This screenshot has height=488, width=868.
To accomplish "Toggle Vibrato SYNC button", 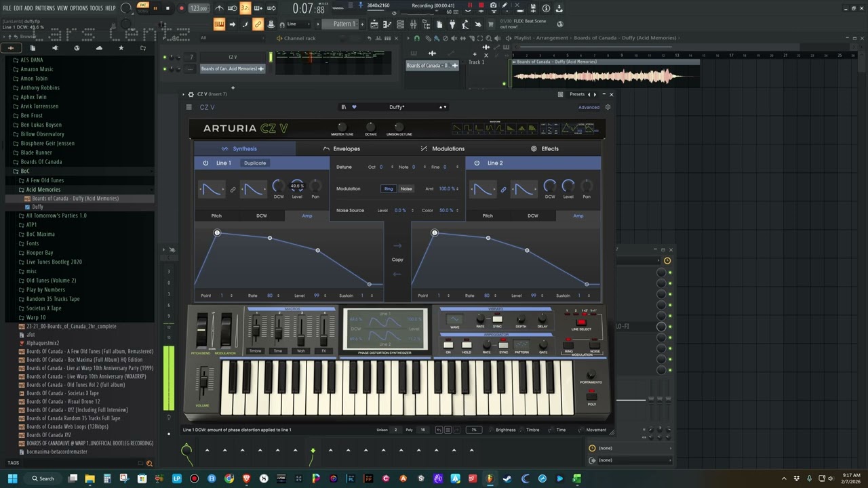I will (498, 319).
